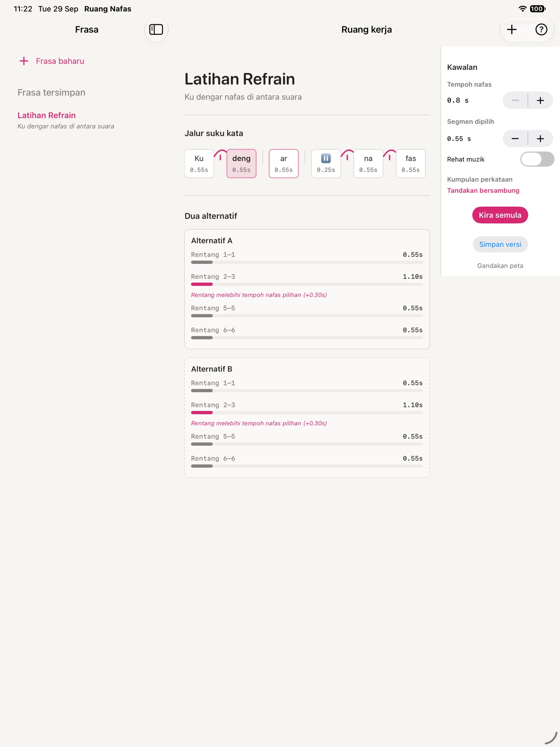
Task: Select the syllable chip "Ku"
Action: [199, 163]
